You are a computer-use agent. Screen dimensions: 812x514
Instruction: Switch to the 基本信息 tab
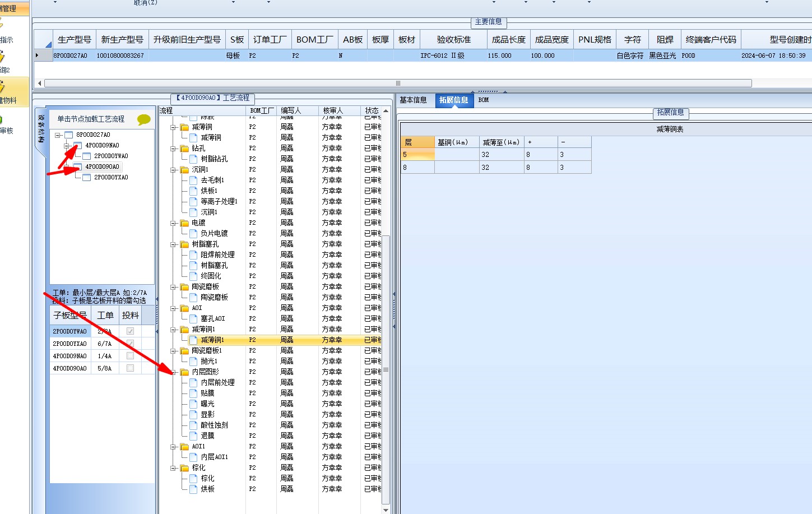point(413,100)
